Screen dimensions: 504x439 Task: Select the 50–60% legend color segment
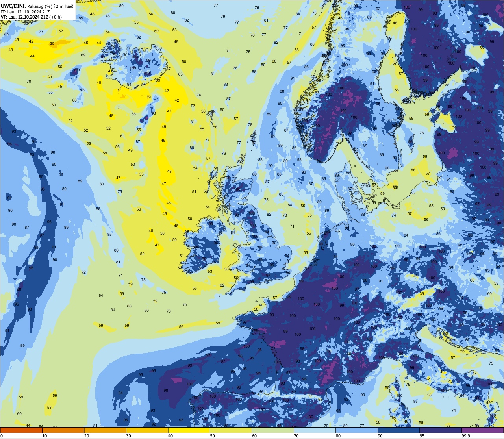231,430
